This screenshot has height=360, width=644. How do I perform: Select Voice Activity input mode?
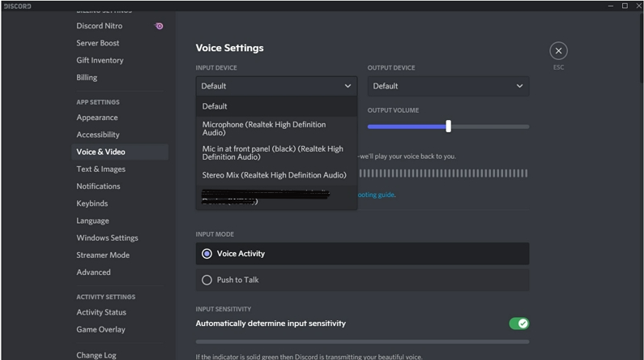coord(362,254)
